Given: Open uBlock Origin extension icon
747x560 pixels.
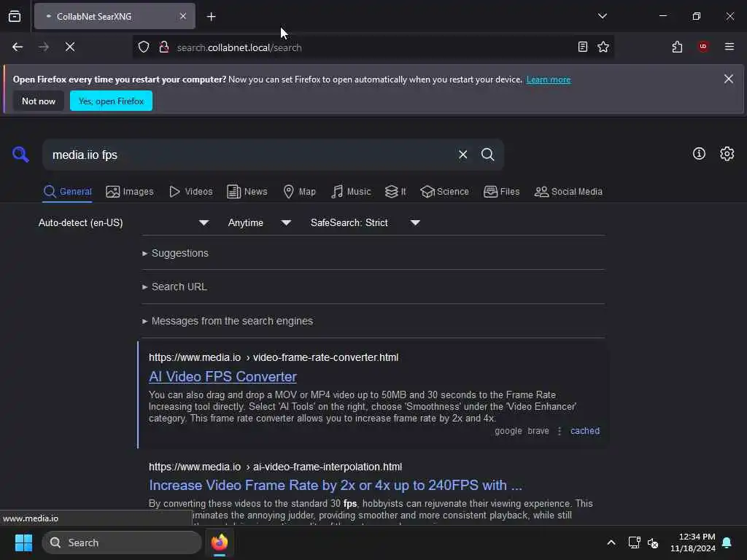Looking at the screenshot, I should [703, 47].
